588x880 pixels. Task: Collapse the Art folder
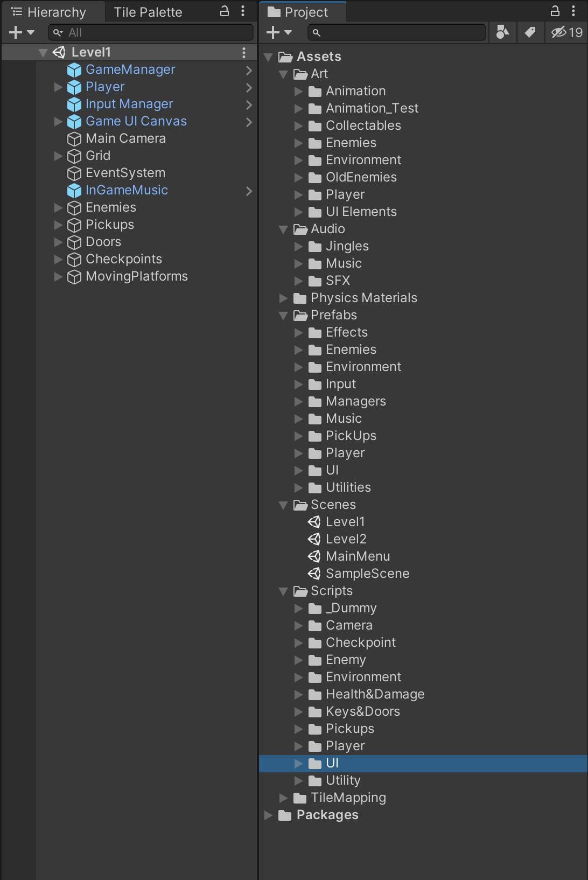pyautogui.click(x=283, y=74)
